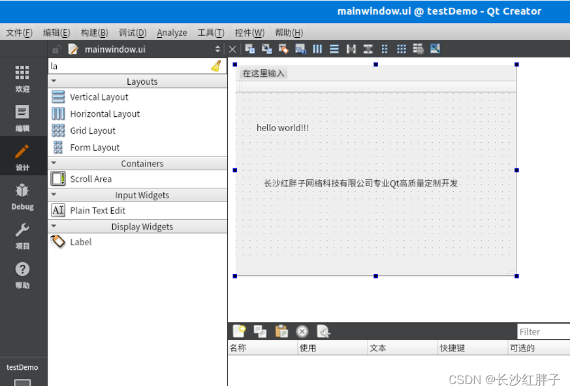Sort by the 名称 column header
The width and height of the screenshot is (570, 392).
(262, 348)
